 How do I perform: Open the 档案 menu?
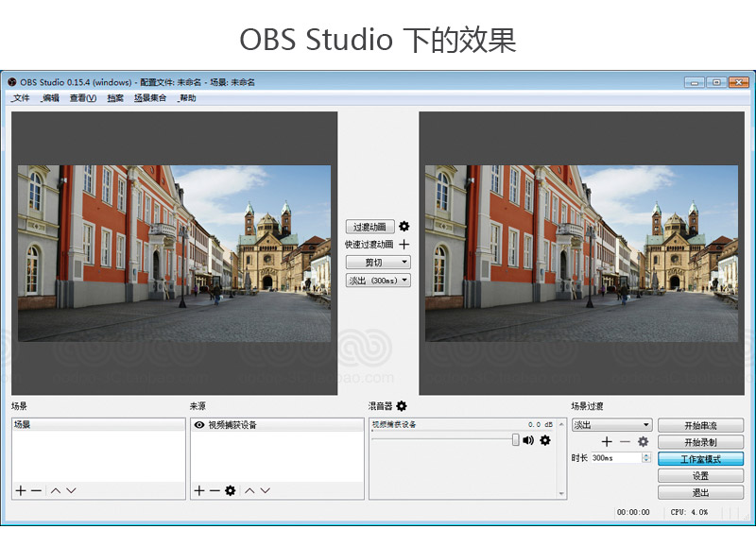coord(115,98)
